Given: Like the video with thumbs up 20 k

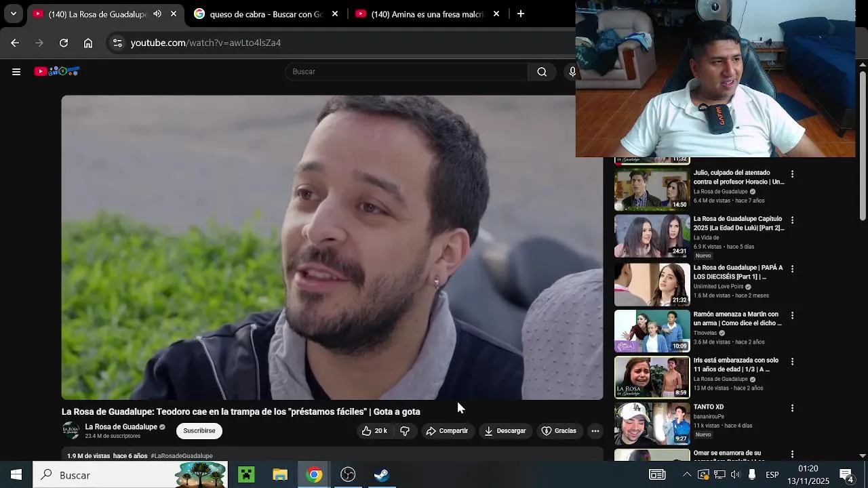Looking at the screenshot, I should click(x=374, y=430).
